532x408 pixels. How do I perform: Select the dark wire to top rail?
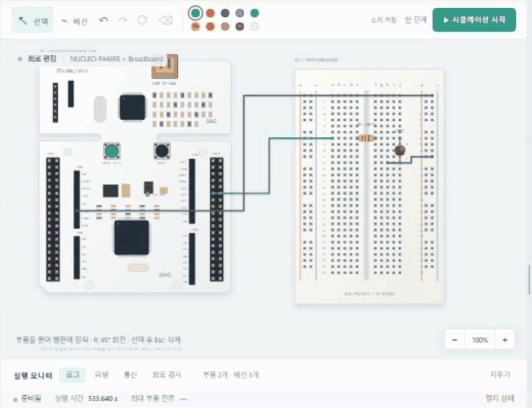244,153
